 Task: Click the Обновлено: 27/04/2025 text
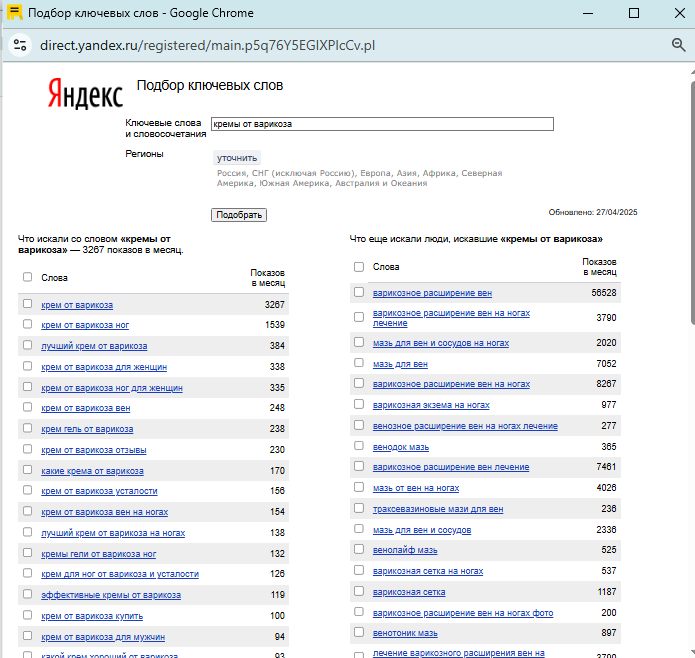[593, 212]
